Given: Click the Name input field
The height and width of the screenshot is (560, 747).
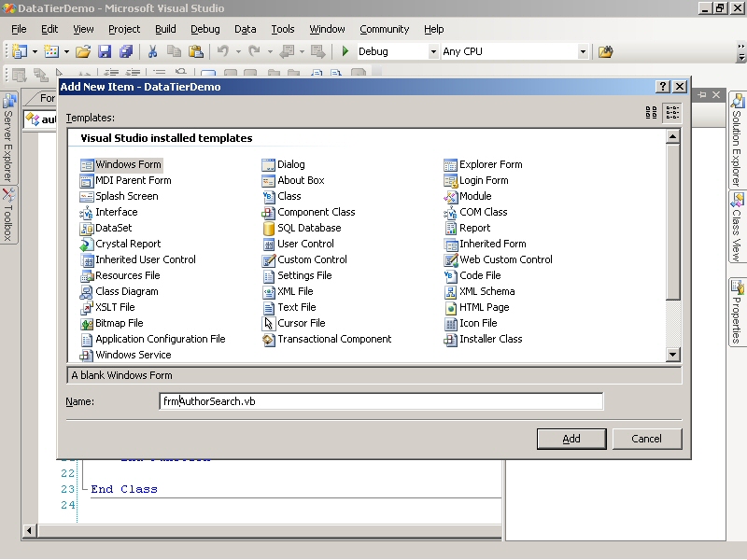Looking at the screenshot, I should click(x=381, y=401).
